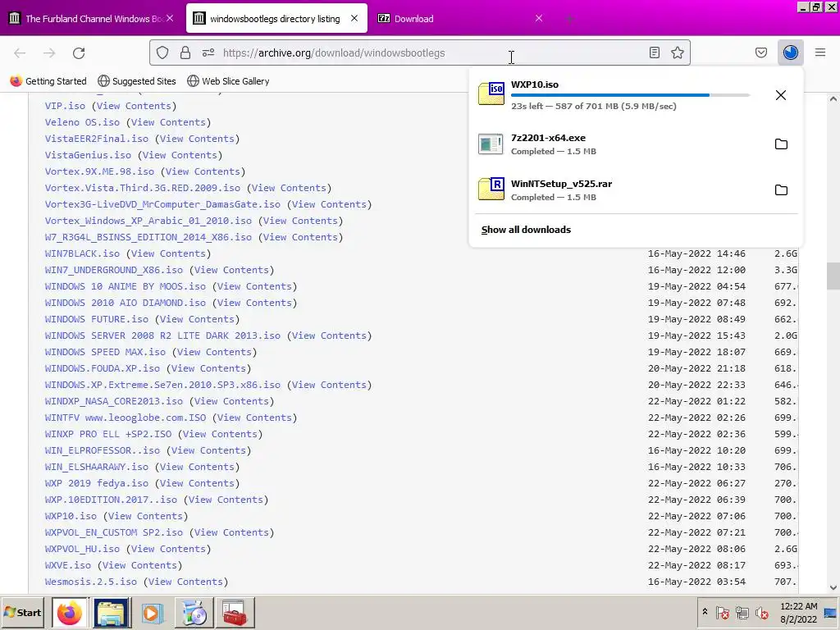
Task: Open WINDOWS 10 ANIME BY MOOS.iso
Action: tap(125, 286)
